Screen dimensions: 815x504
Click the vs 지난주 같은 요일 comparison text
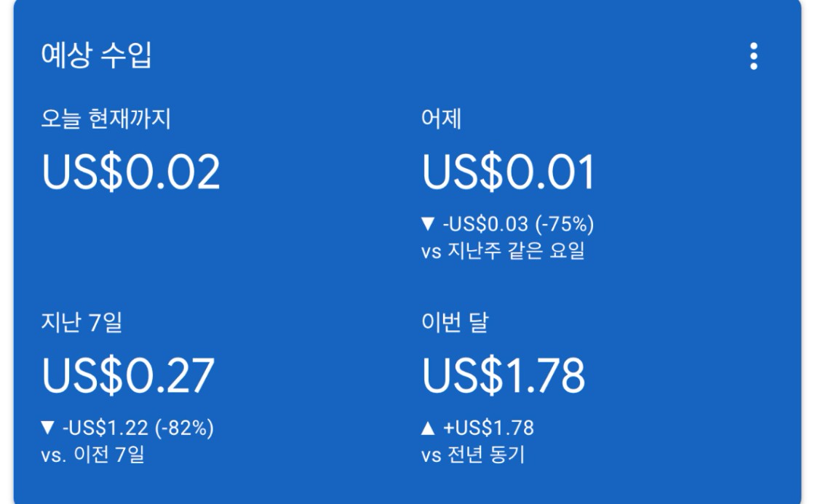click(503, 254)
